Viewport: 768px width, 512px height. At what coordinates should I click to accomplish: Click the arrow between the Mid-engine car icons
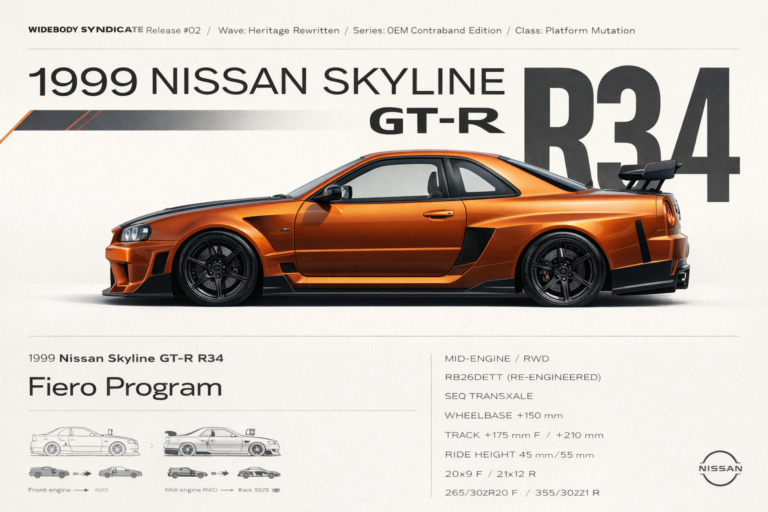(x=220, y=474)
